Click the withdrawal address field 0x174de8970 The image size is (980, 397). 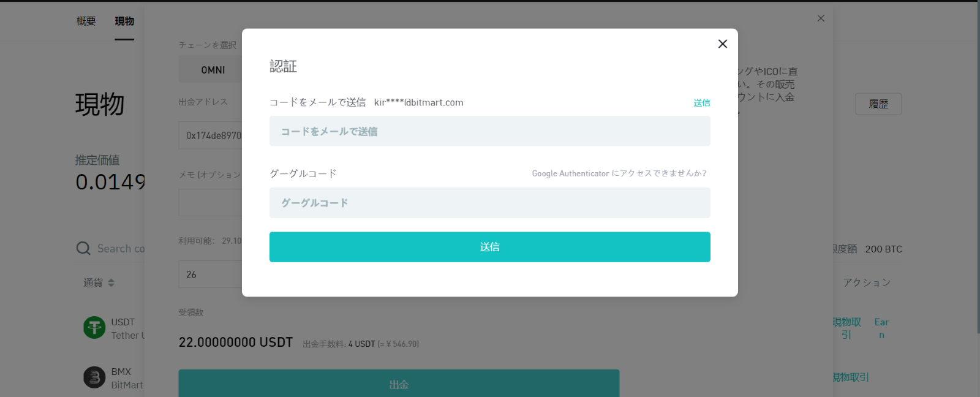pos(211,135)
